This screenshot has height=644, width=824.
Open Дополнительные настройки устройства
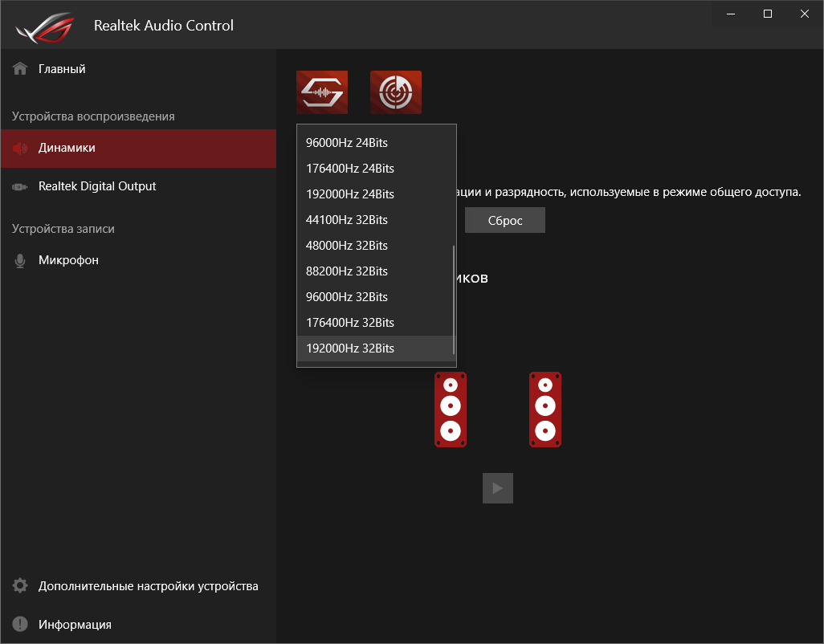coord(138,585)
